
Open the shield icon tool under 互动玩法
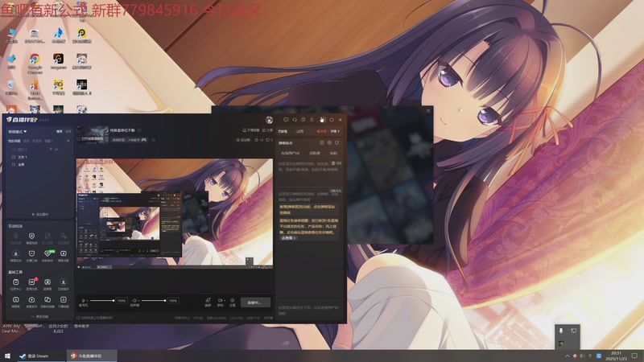coord(31,237)
